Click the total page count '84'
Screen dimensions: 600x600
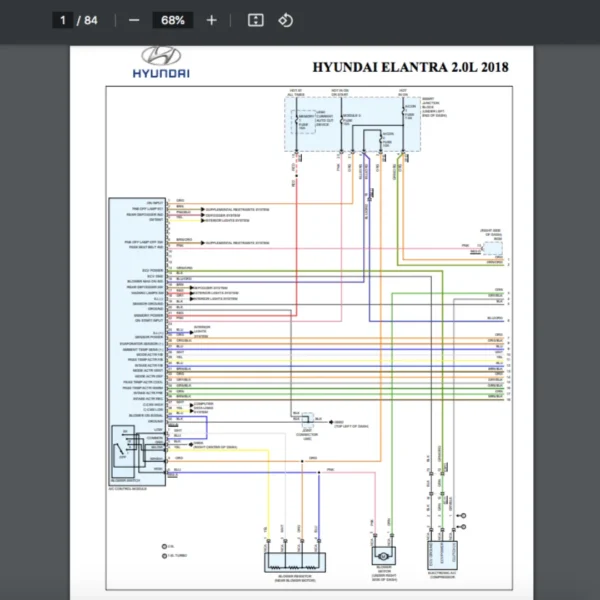[91, 20]
